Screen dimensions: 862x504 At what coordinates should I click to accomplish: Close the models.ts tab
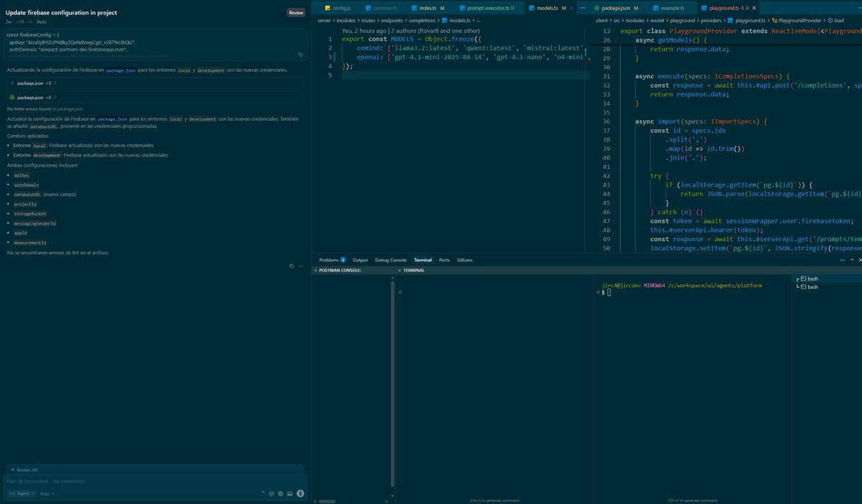tap(573, 7)
